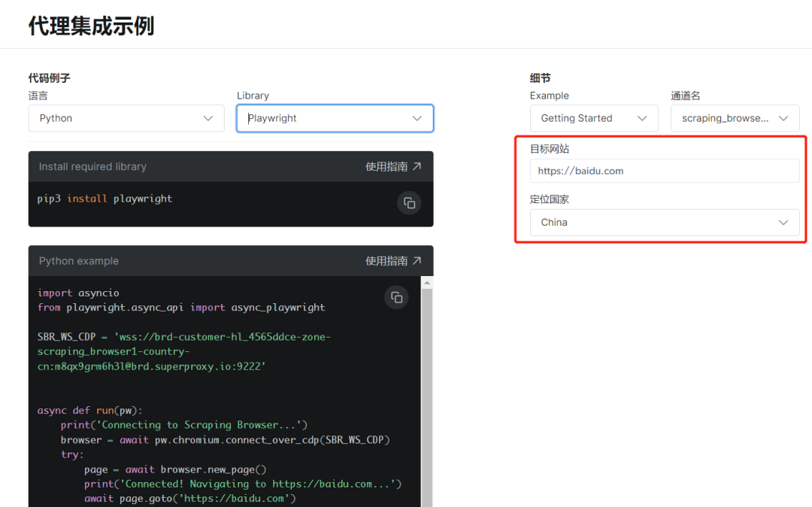This screenshot has height=507, width=812.
Task: Click the 'import asyncio' code line
Action: click(78, 293)
